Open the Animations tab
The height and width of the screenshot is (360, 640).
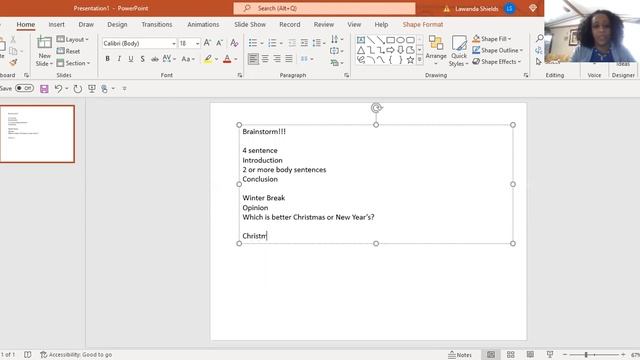click(203, 24)
